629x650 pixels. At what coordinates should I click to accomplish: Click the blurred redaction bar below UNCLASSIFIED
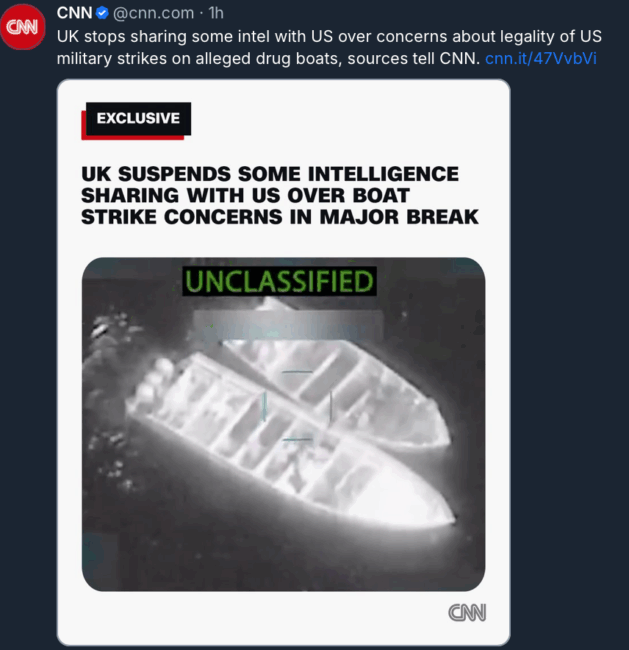(x=287, y=324)
